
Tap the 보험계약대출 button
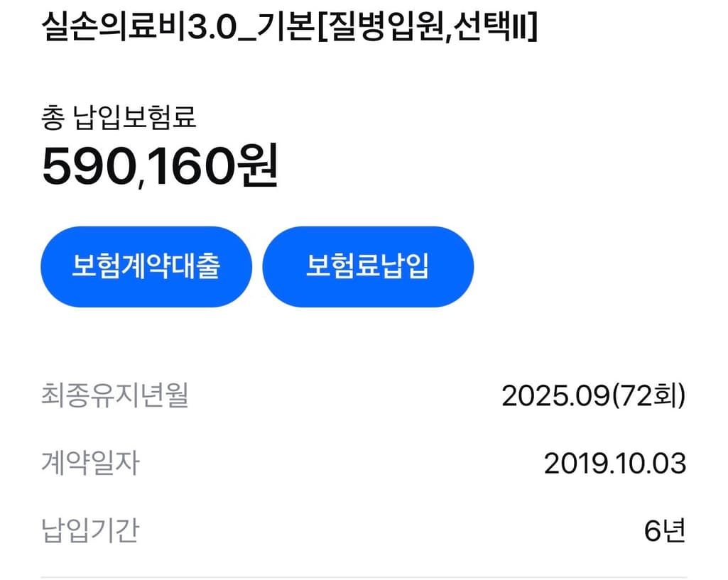[x=146, y=267]
